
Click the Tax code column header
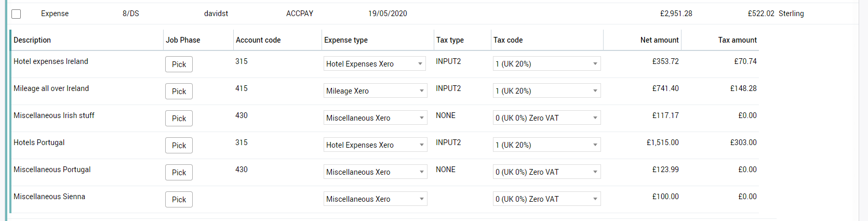pyautogui.click(x=508, y=40)
